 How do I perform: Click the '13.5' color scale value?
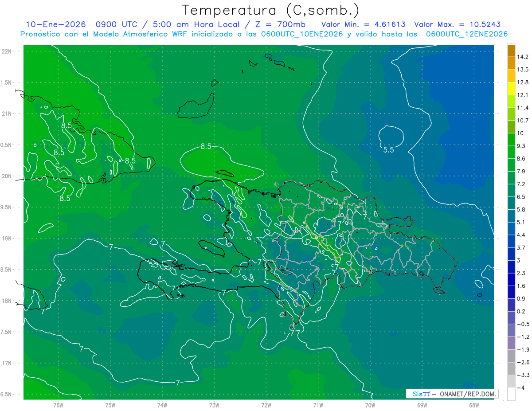[523, 70]
